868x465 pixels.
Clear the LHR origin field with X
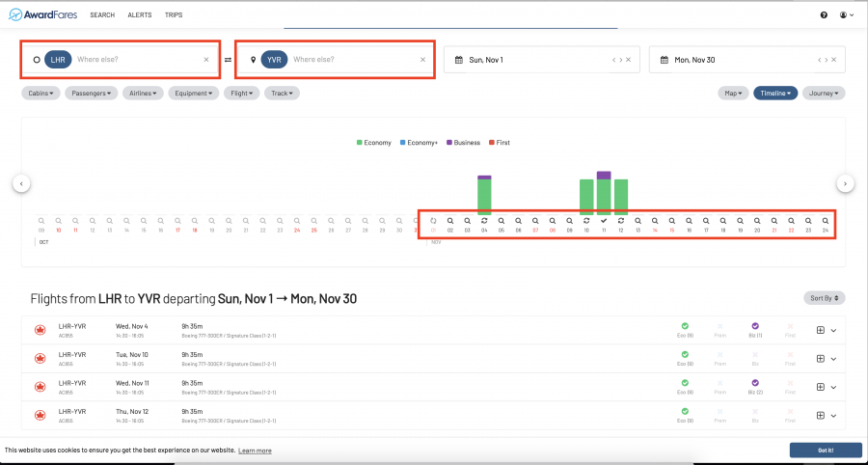pos(205,60)
